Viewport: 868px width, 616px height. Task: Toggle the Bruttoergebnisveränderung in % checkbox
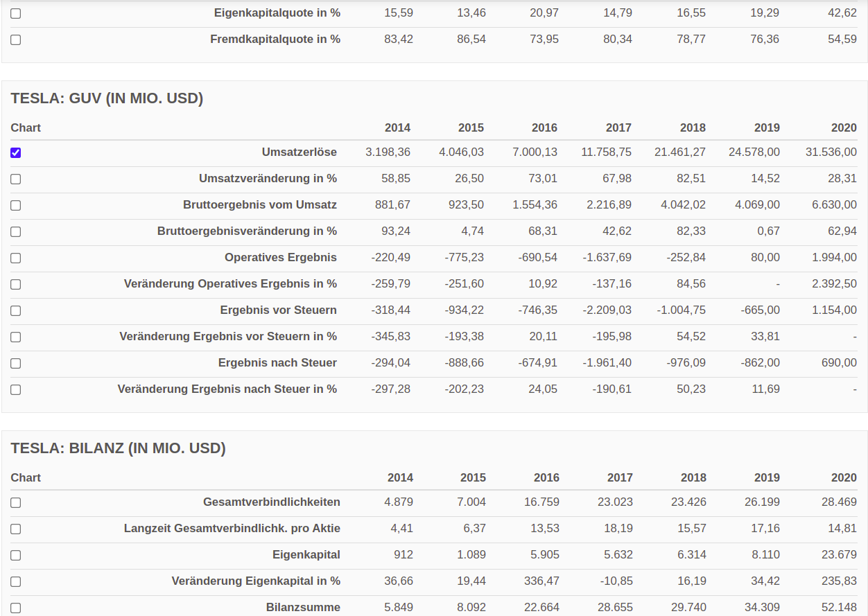[16, 232]
